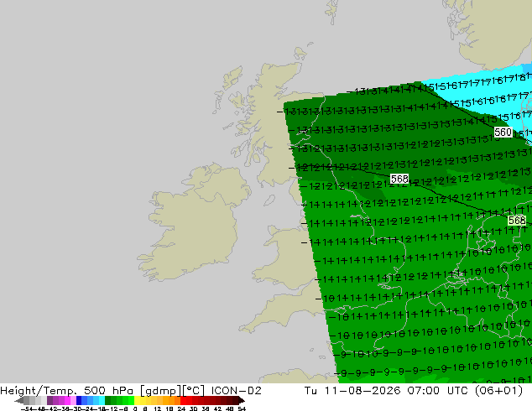The height and width of the screenshot is (411, 532).
Task: Click the right arrow end of the color scale
Action: 242,401
